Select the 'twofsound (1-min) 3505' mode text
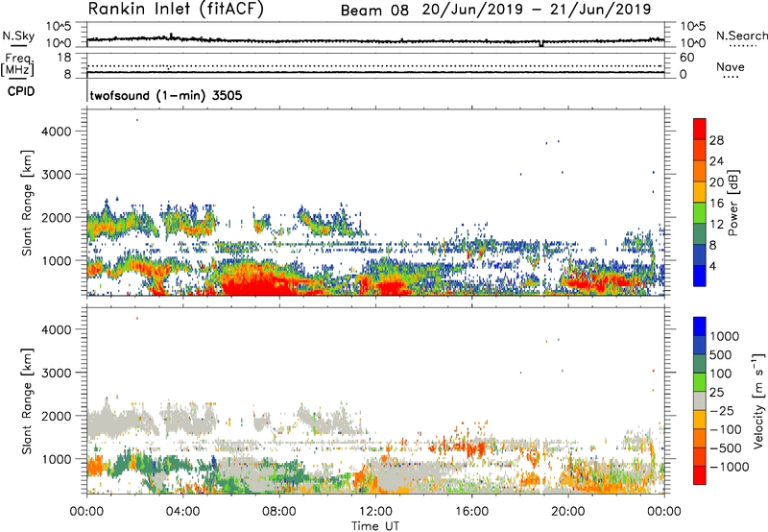The width and height of the screenshot is (768, 532). [x=166, y=95]
